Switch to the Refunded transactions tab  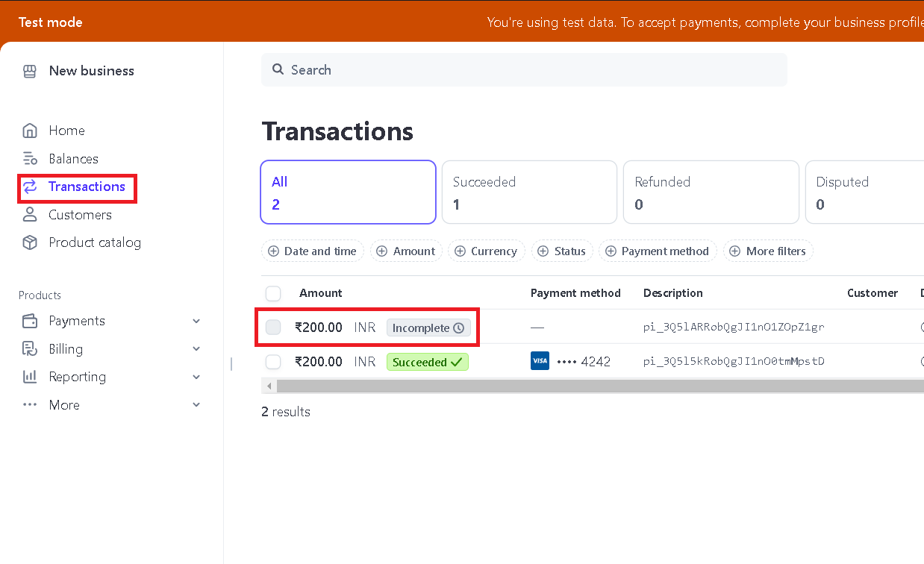coord(711,192)
